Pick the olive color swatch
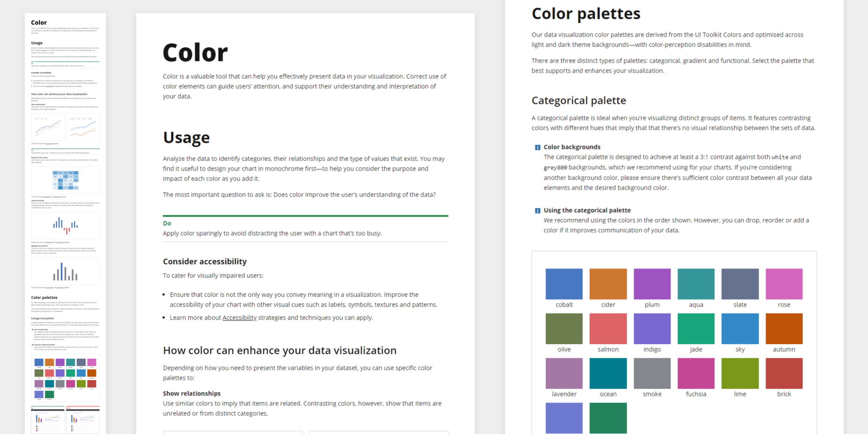868x434 pixels. click(564, 328)
